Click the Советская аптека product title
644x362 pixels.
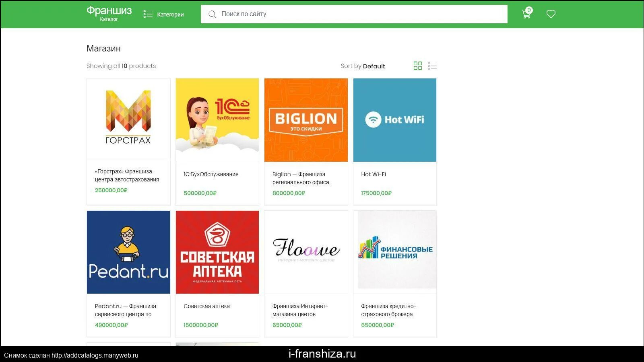[x=206, y=306]
